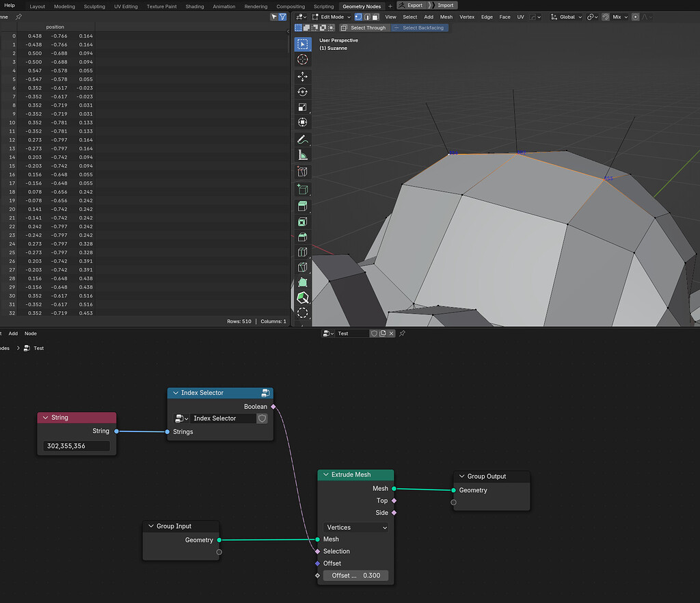Click the Test node group name field
This screenshot has height=603, width=700.
click(x=352, y=334)
